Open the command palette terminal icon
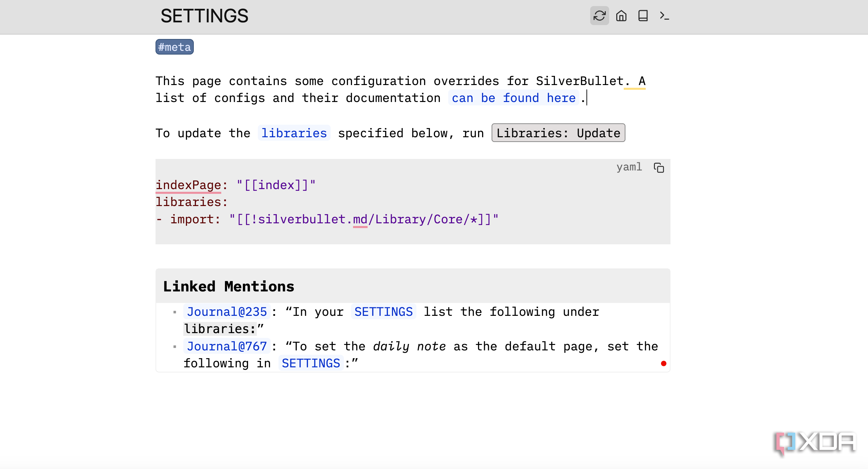The width and height of the screenshot is (868, 469). (664, 16)
